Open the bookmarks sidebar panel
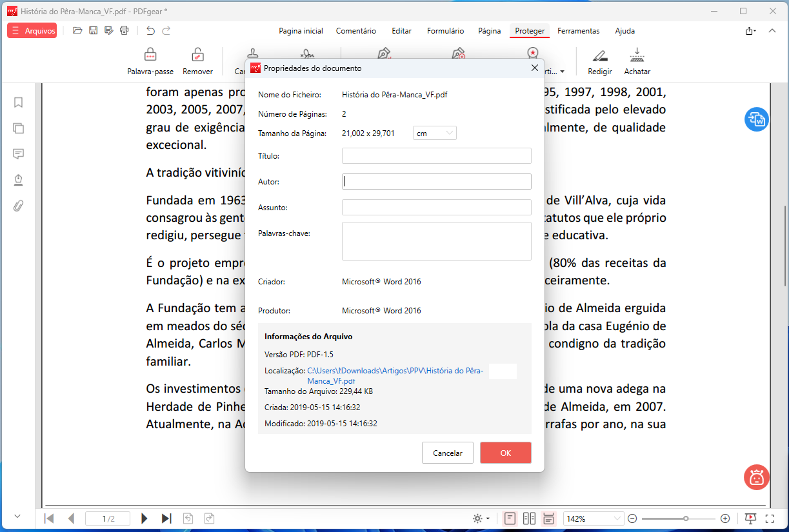The height and width of the screenshot is (532, 789). pos(18,103)
